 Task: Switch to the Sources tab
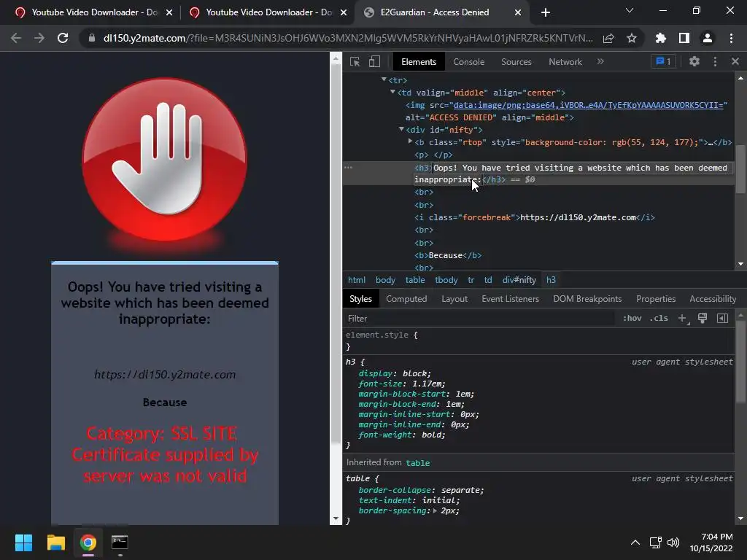(516, 62)
